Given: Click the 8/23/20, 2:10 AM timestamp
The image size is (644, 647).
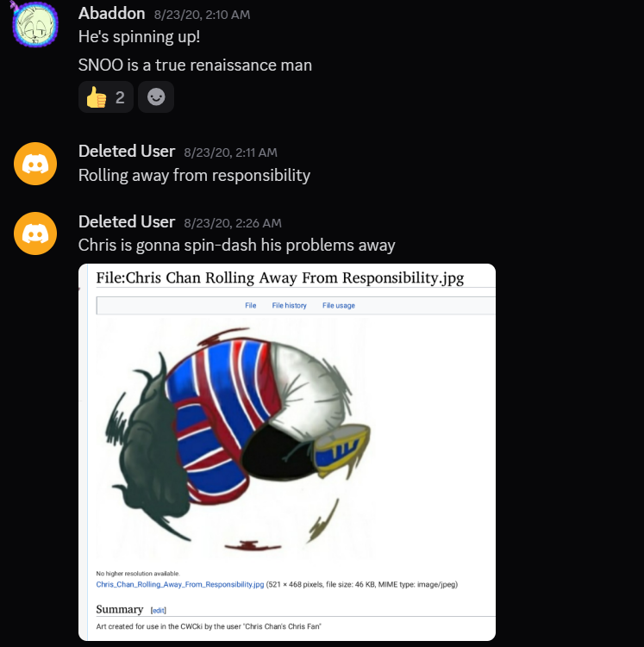Looking at the screenshot, I should [x=203, y=15].
